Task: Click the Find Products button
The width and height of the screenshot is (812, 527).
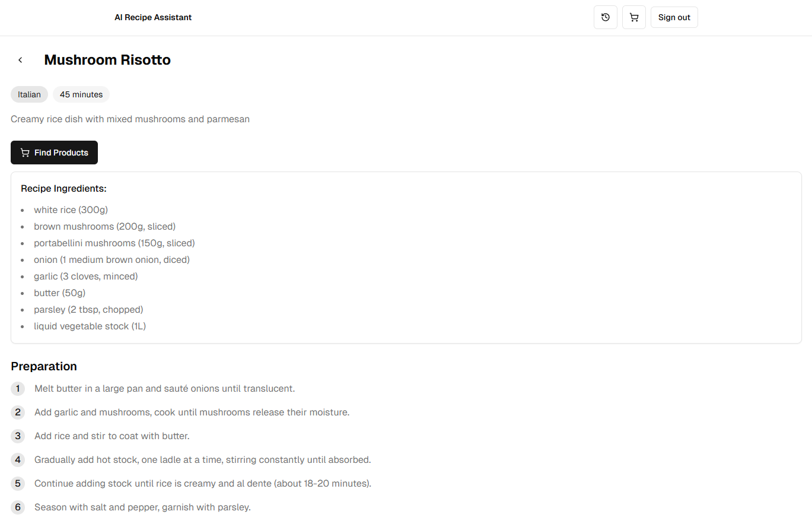Action: 54,153
